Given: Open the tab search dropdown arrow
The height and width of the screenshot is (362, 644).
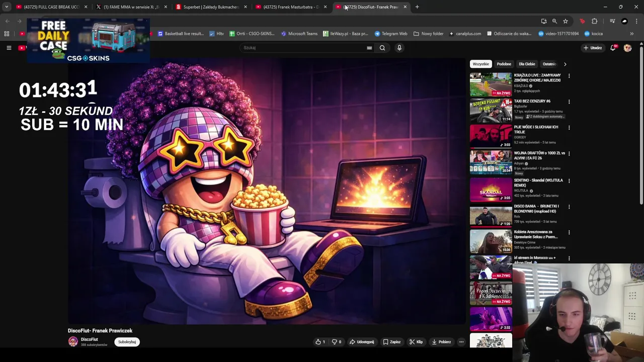Looking at the screenshot, I should (x=7, y=7).
